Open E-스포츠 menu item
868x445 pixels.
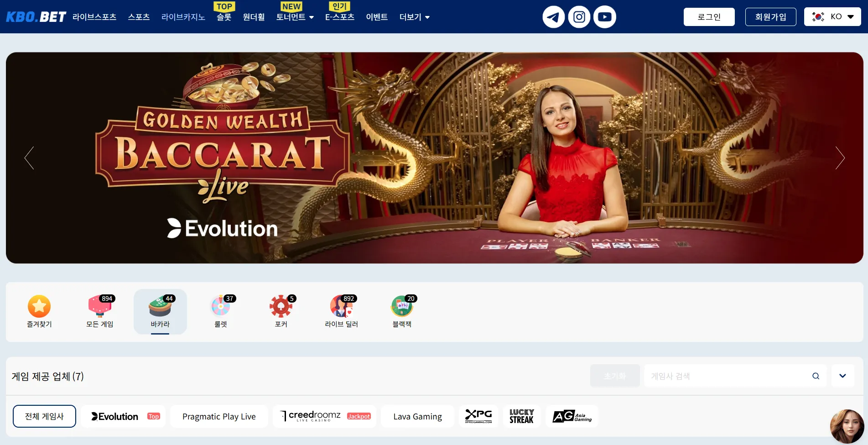tap(339, 17)
